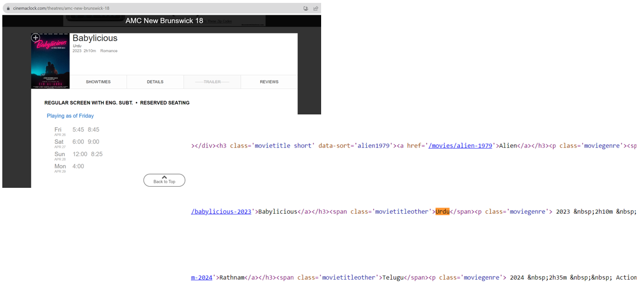The width and height of the screenshot is (644, 304).
Task: Click the highlighted Urdu text in source
Action: coord(443,212)
